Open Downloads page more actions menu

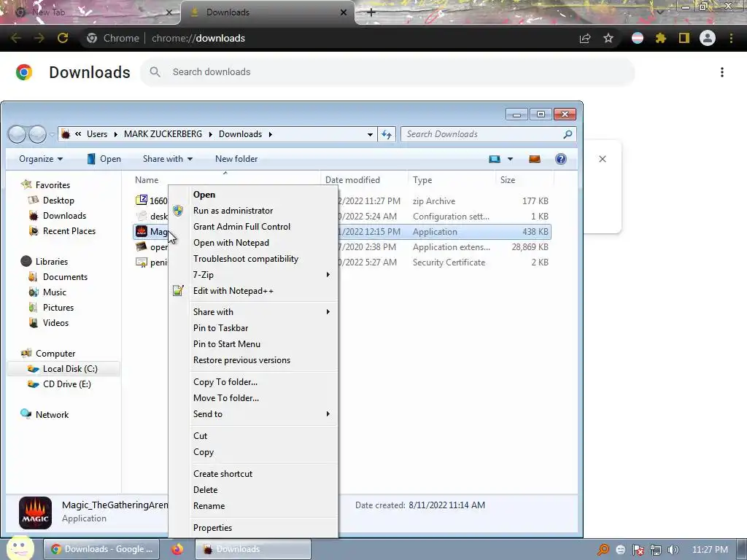point(722,72)
